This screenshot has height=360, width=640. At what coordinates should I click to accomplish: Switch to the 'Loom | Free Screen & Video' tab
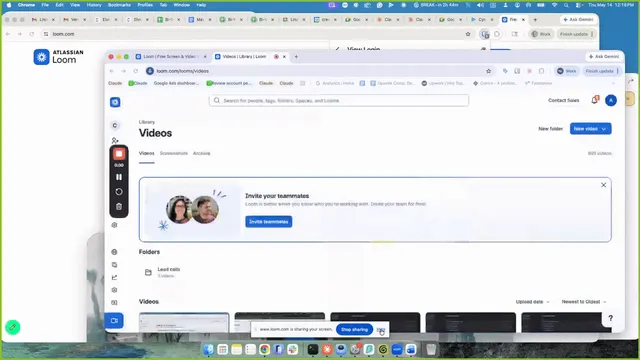click(x=171, y=57)
